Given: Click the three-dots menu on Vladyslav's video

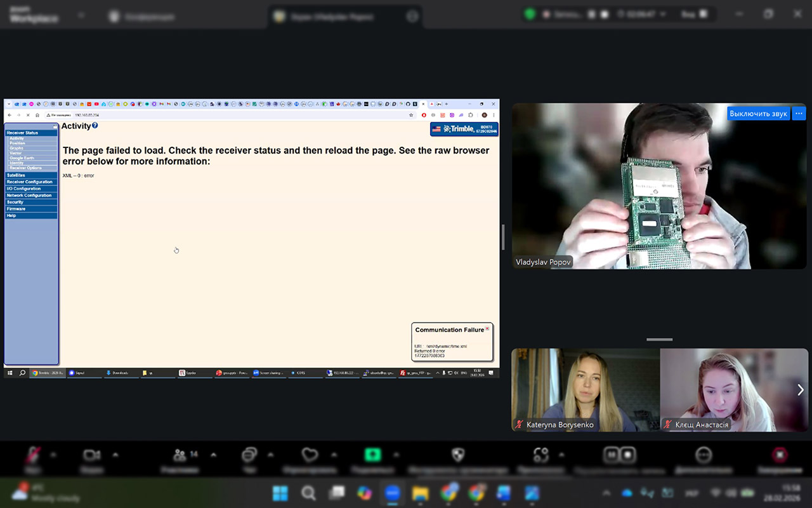Looking at the screenshot, I should click(799, 114).
